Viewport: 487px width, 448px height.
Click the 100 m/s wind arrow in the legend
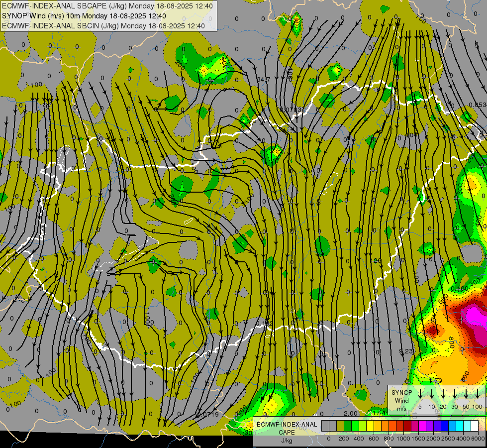(478, 393)
